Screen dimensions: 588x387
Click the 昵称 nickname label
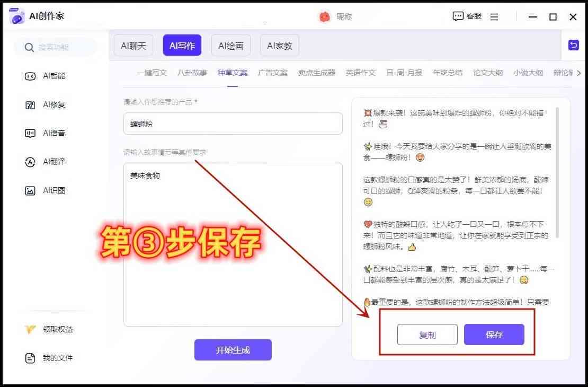coord(344,16)
